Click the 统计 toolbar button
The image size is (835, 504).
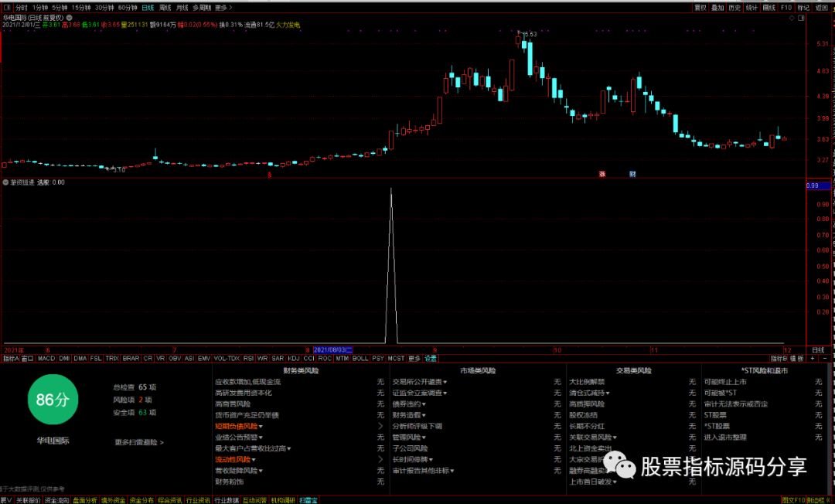tap(751, 8)
